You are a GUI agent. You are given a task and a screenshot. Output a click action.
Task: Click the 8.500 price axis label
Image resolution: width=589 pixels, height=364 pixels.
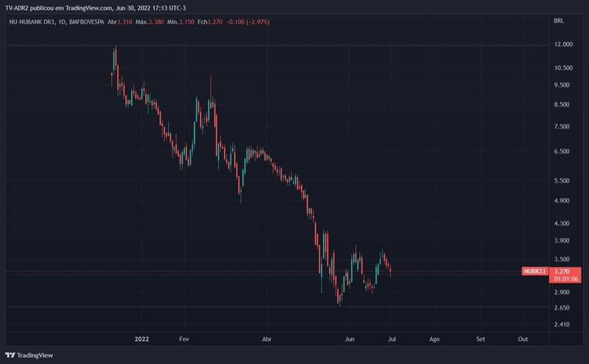tap(562, 104)
